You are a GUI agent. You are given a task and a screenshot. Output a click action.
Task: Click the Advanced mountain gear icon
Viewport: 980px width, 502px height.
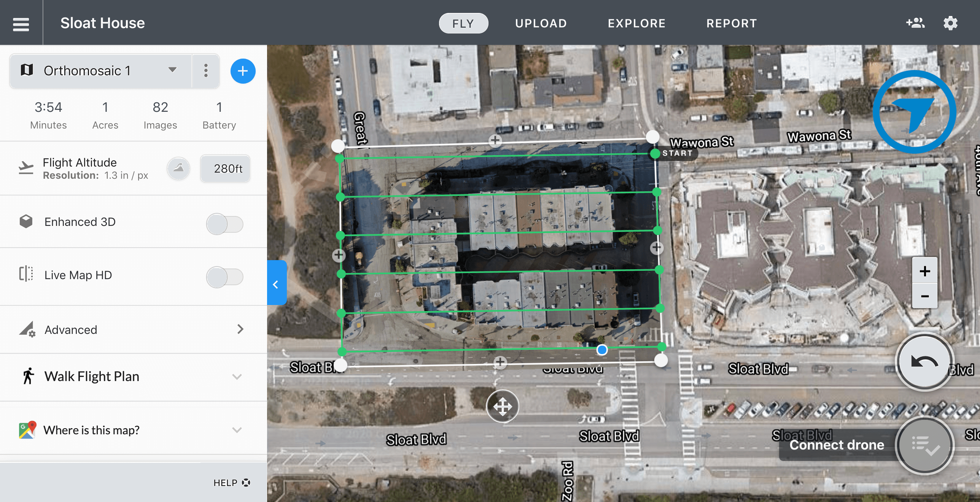(27, 329)
